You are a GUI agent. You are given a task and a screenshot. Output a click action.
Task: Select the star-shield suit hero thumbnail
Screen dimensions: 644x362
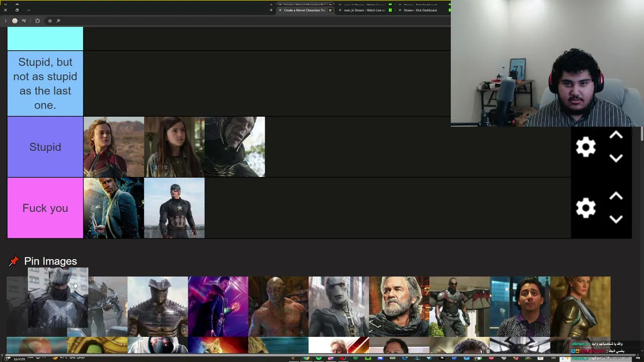pyautogui.click(x=175, y=208)
